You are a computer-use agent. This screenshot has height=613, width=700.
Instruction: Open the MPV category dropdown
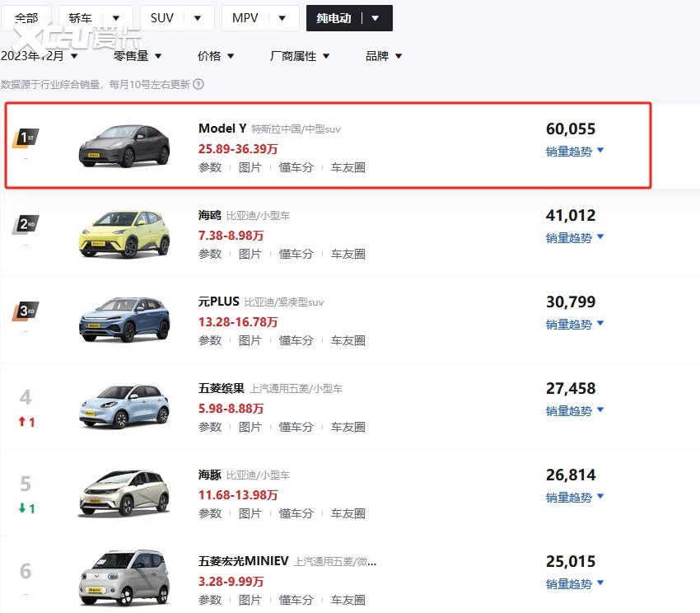click(x=282, y=18)
